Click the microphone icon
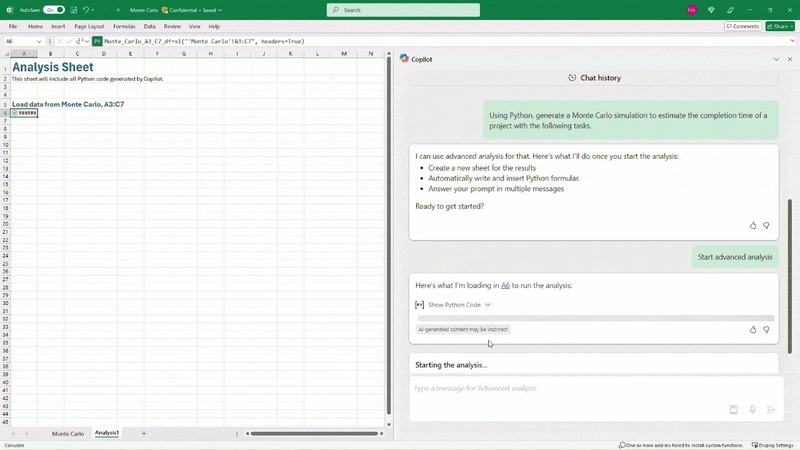This screenshot has width=800, height=450. pyautogui.click(x=753, y=409)
